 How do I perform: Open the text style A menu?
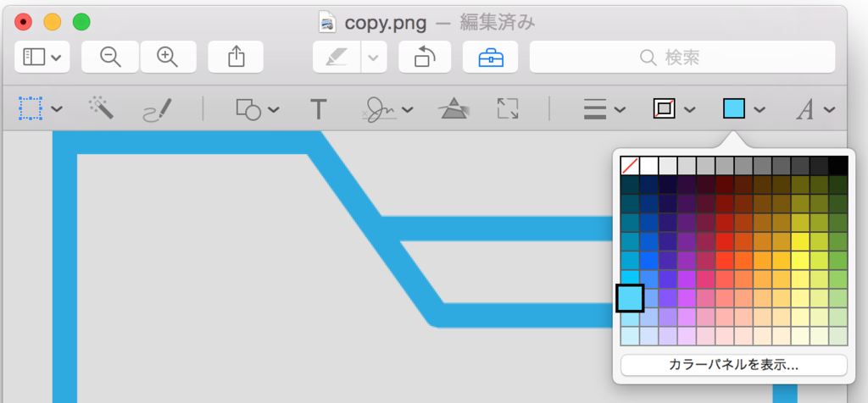pos(815,109)
